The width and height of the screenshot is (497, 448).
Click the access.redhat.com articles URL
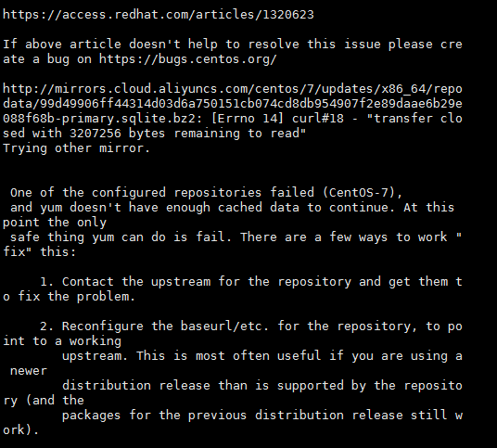[x=159, y=15]
